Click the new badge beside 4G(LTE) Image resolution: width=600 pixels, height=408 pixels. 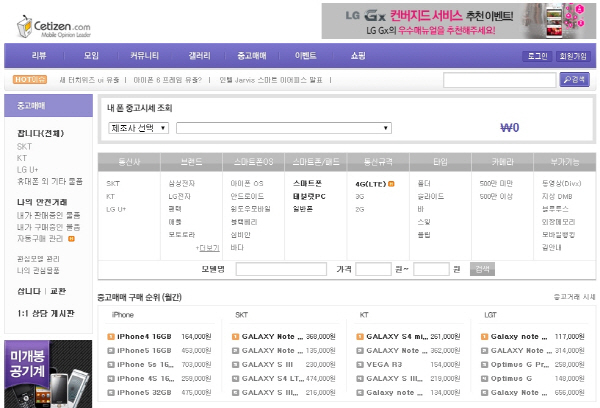pos(391,184)
